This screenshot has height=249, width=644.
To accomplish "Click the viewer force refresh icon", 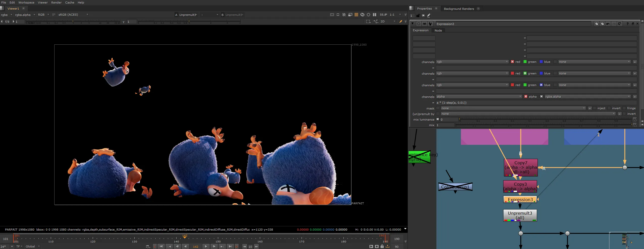I will (x=362, y=15).
